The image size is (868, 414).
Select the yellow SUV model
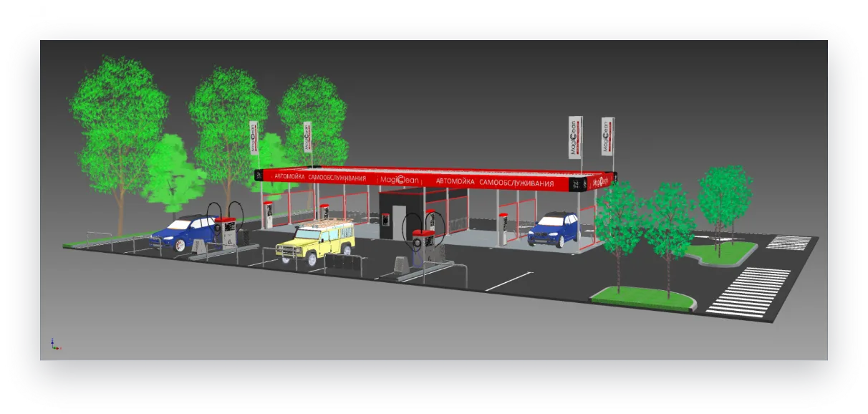click(x=316, y=241)
